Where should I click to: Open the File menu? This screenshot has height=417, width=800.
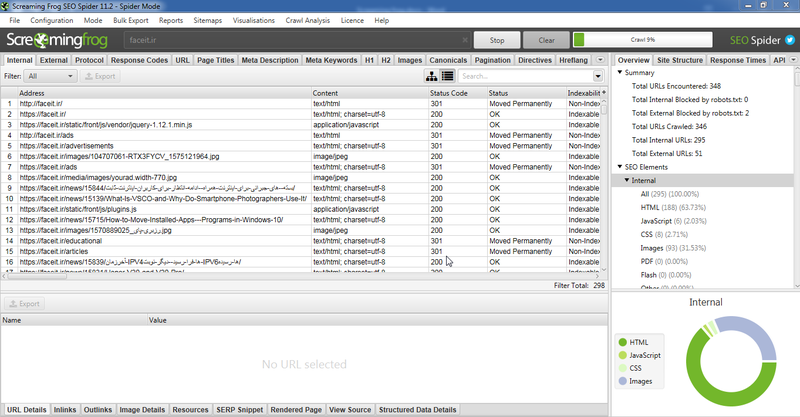click(15, 20)
